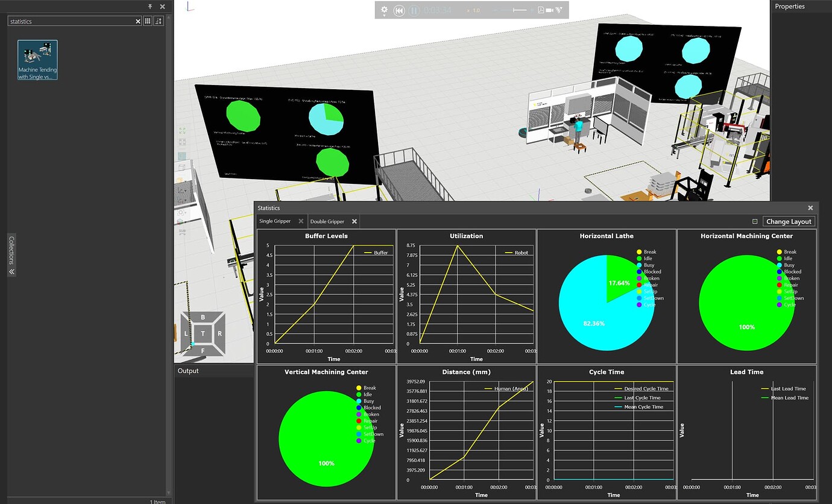Screen dimensions: 832x504
Task: Click the record video camera icon
Action: click(x=549, y=10)
